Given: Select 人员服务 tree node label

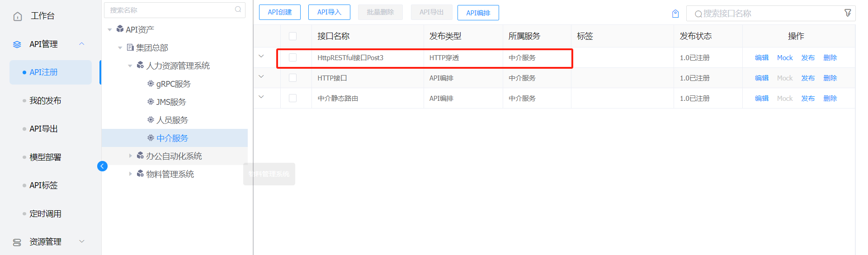Looking at the screenshot, I should pyautogui.click(x=172, y=120).
